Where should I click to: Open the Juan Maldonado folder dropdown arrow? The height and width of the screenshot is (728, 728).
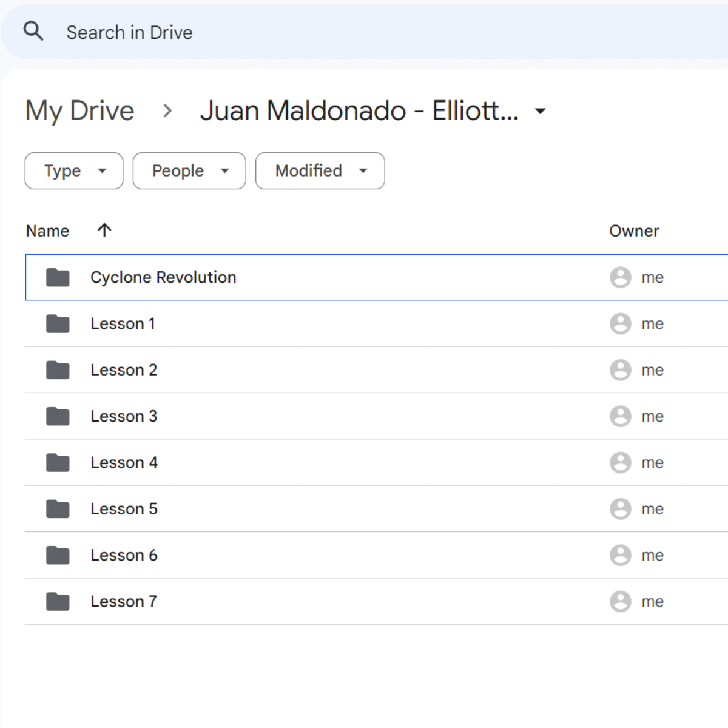539,111
